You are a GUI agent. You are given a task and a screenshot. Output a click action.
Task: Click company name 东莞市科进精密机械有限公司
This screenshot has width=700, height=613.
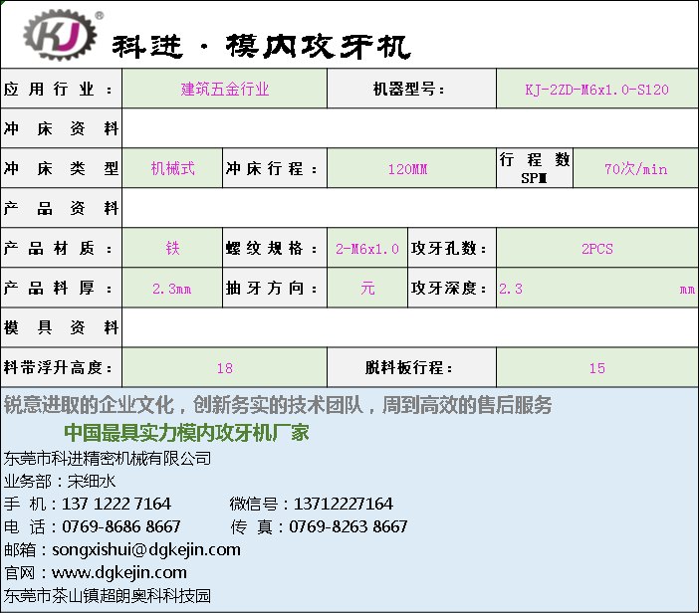click(108, 458)
